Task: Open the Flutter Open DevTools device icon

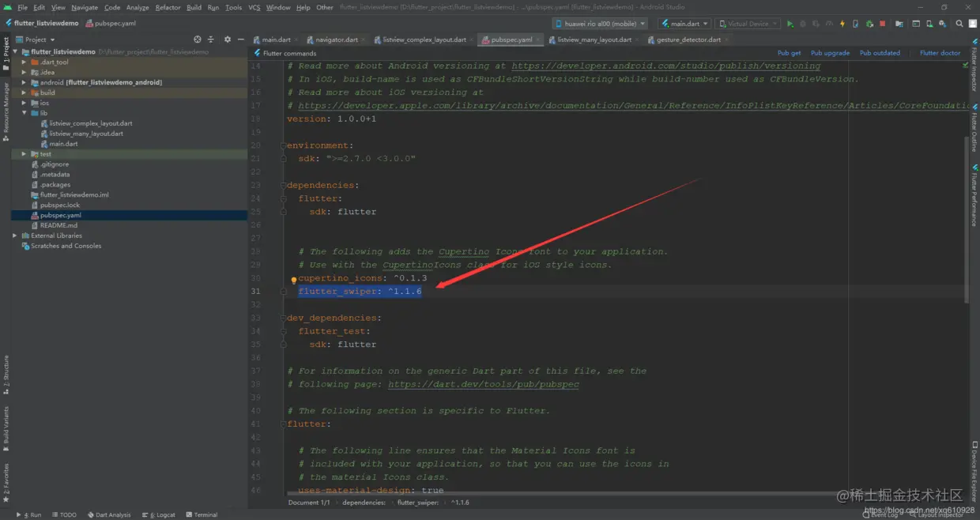Action: point(855,24)
